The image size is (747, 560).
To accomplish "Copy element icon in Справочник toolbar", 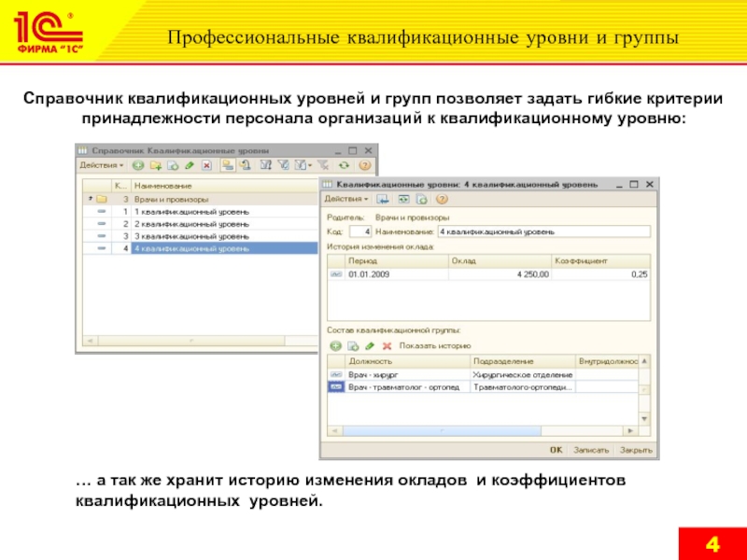I will (173, 166).
